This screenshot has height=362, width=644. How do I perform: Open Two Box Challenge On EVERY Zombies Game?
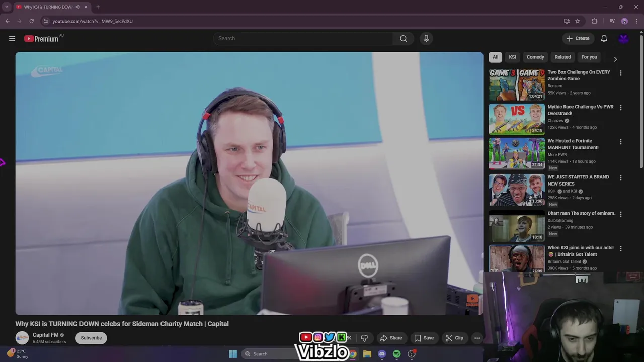pyautogui.click(x=579, y=75)
